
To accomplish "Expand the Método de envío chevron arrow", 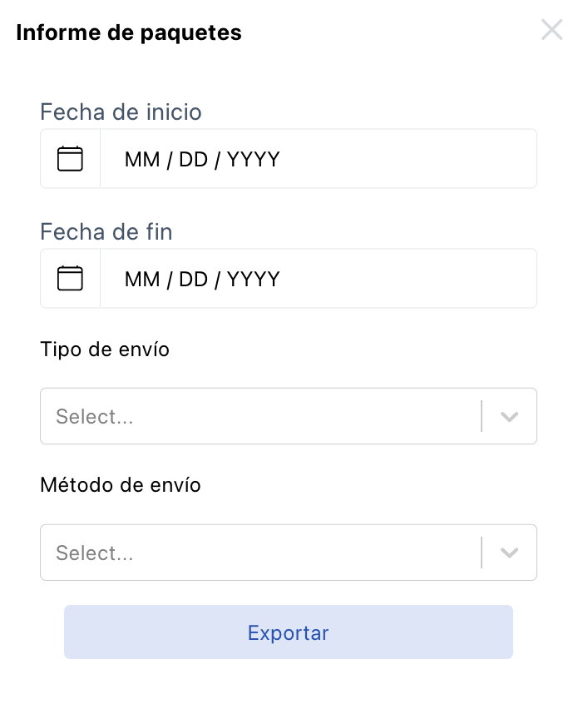I will coord(510,553).
